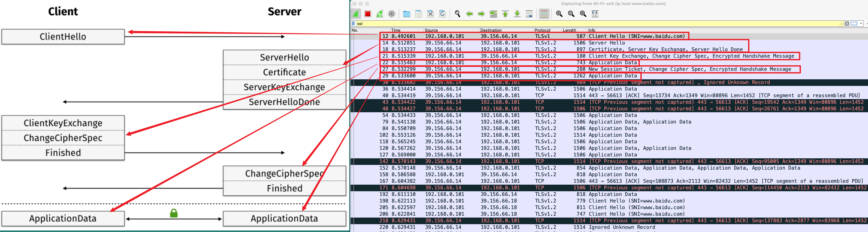
Task: Reset text to normal size
Action: coord(583,14)
